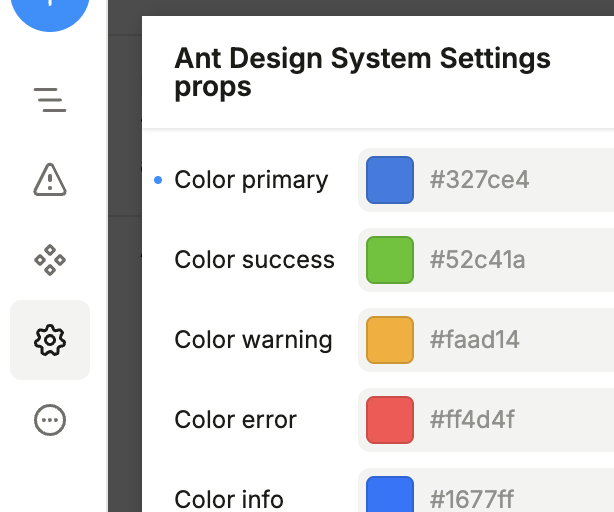
Task: Open the outline tree icon in sidebar
Action: point(50,100)
